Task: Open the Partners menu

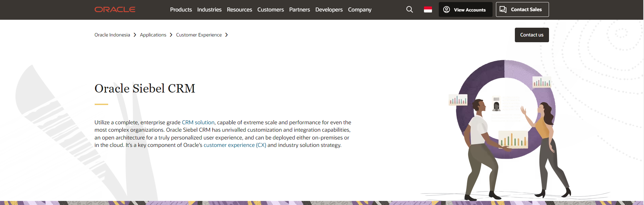Action: click(x=300, y=9)
